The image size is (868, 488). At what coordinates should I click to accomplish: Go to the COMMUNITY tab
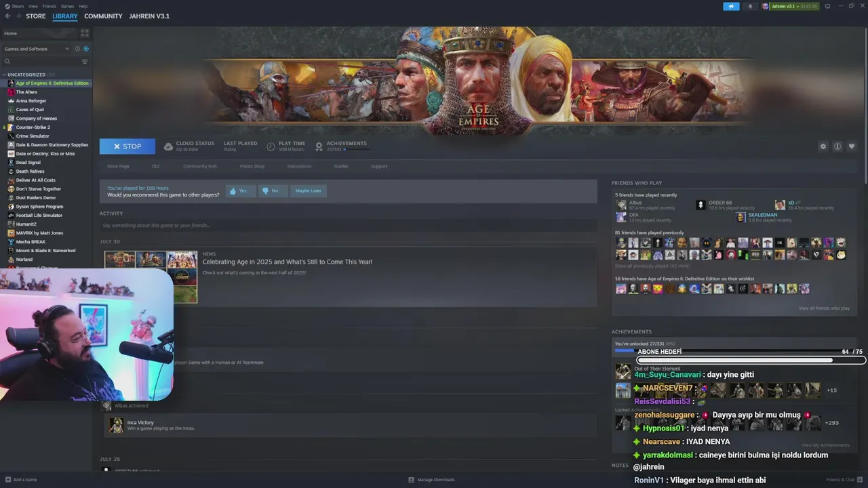click(x=103, y=16)
